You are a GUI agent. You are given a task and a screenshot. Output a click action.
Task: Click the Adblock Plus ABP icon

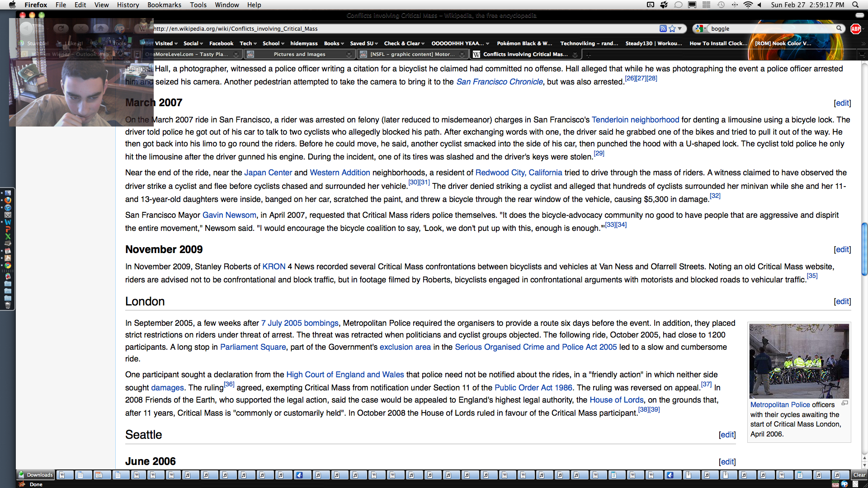[855, 29]
